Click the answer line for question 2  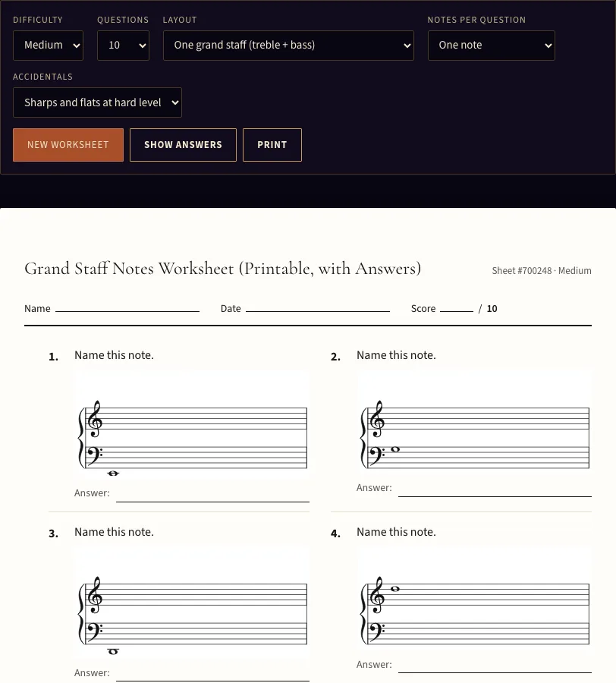point(495,491)
